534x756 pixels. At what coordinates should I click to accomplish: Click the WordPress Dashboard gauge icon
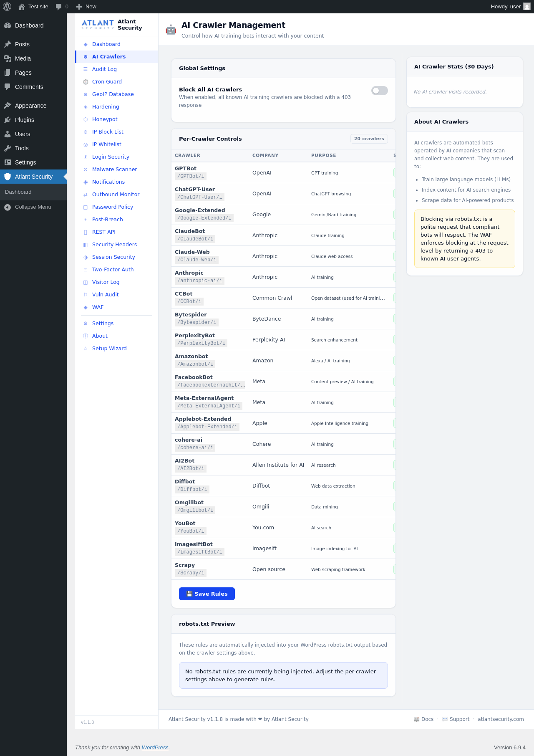8,25
